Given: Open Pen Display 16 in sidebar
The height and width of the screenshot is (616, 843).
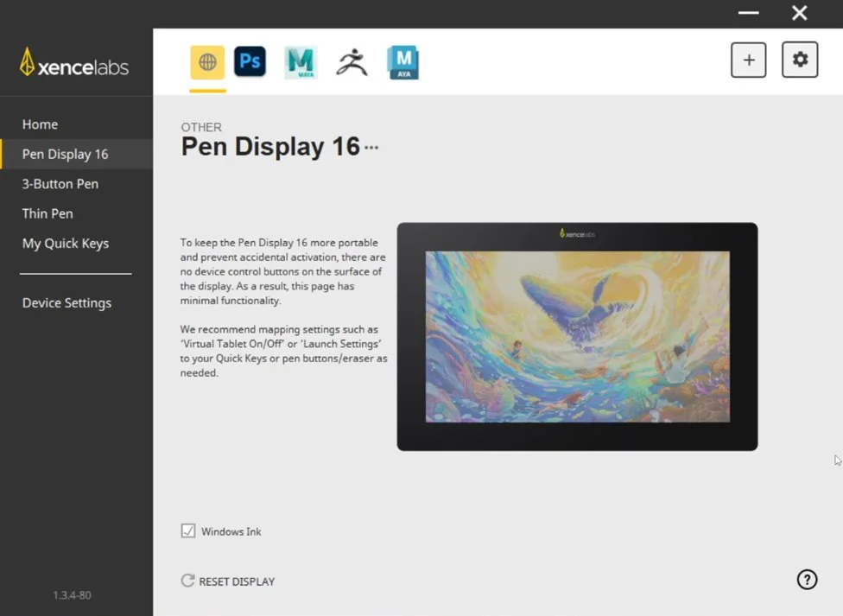Looking at the screenshot, I should point(76,154).
